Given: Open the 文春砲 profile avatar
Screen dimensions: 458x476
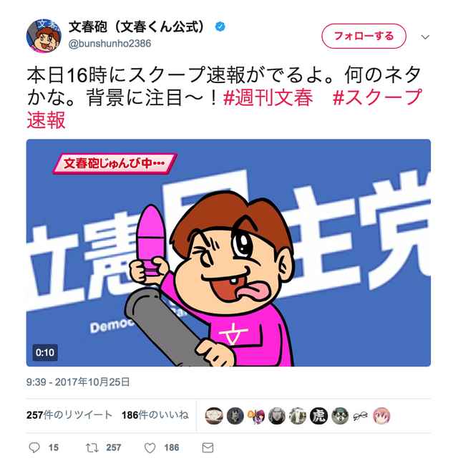Looking at the screenshot, I should [44, 36].
